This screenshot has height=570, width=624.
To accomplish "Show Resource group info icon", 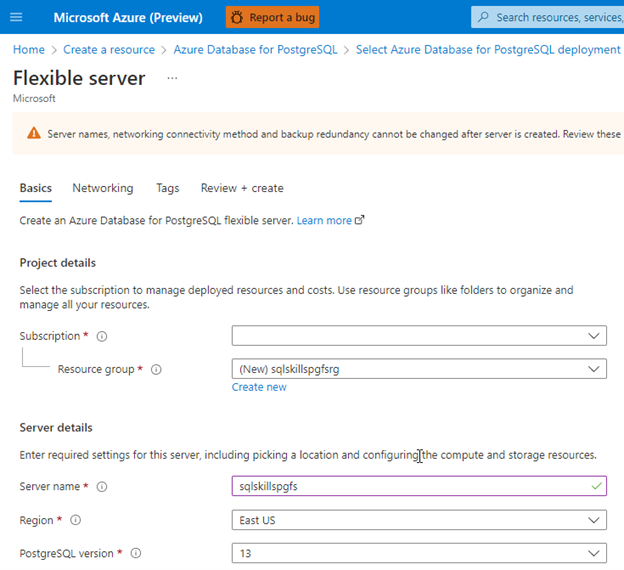I will 156,369.
